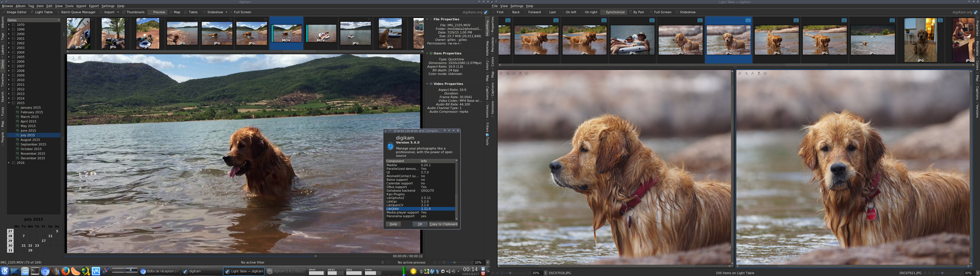Select the people-on-raft thumbnail in Light Table
This screenshot has height=276, width=980.
click(x=632, y=41)
